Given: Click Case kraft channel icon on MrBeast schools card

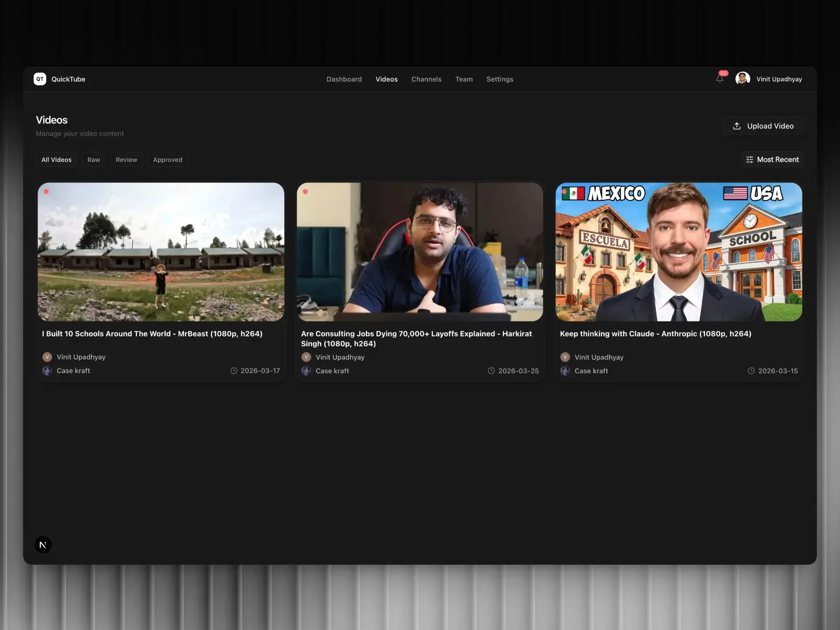Looking at the screenshot, I should pos(47,371).
